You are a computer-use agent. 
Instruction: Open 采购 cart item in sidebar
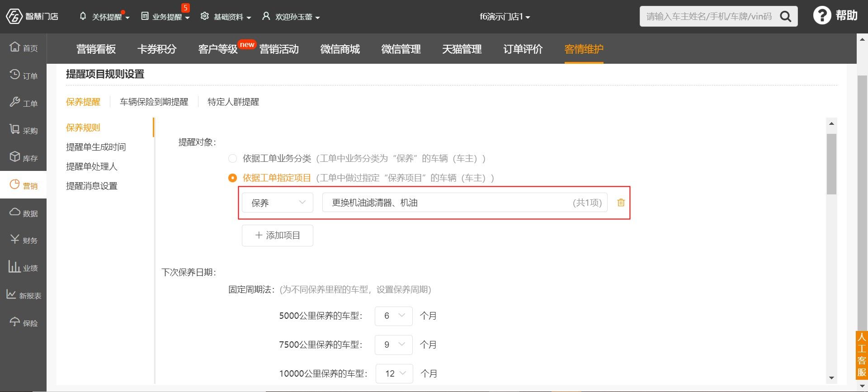click(x=24, y=130)
